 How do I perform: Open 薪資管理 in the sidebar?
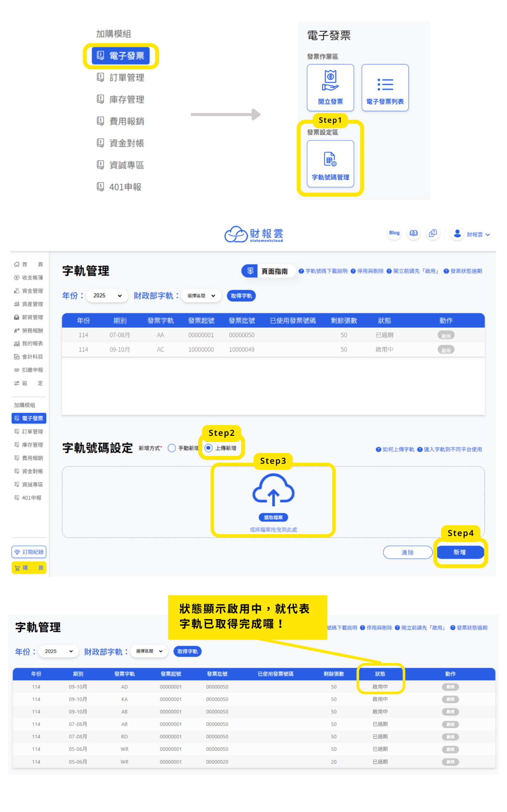coord(29,317)
